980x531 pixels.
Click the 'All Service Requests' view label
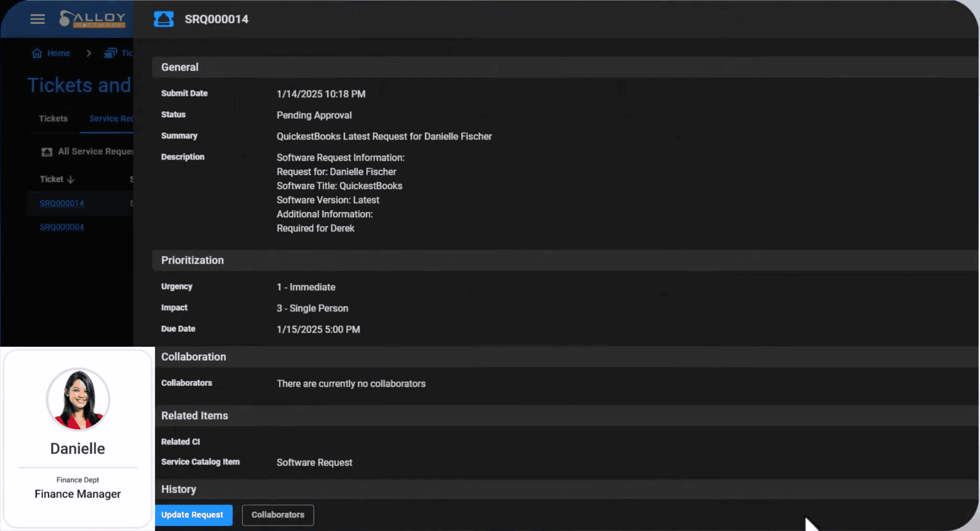click(x=96, y=152)
